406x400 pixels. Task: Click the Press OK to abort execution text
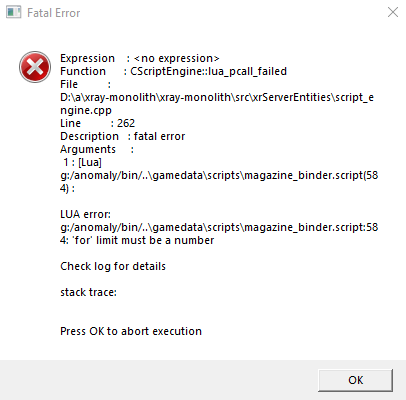(131, 331)
